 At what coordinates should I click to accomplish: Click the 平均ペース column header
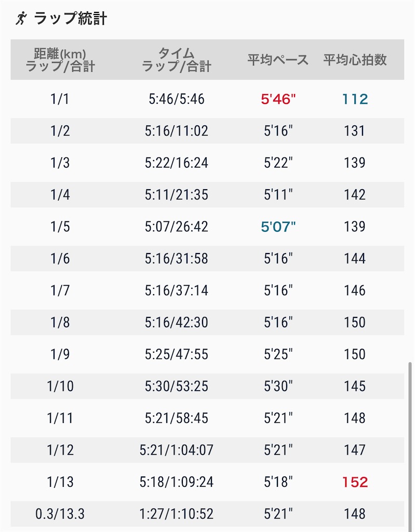tap(278, 60)
